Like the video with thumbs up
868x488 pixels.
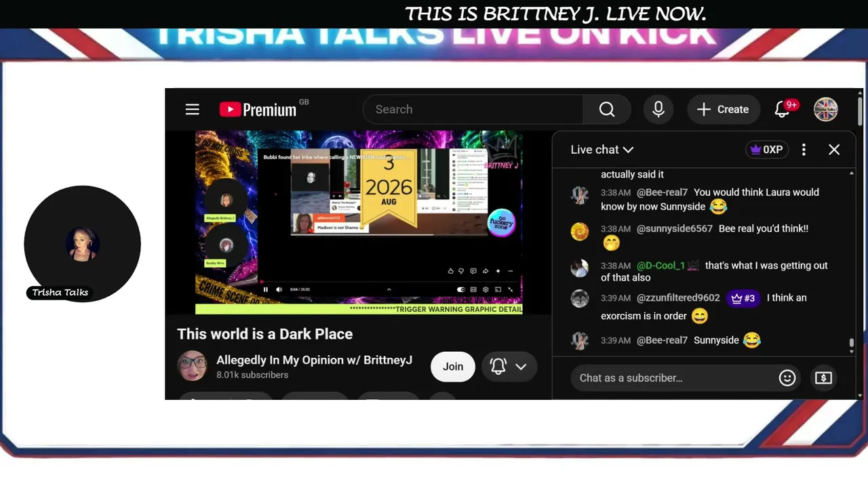click(x=450, y=271)
